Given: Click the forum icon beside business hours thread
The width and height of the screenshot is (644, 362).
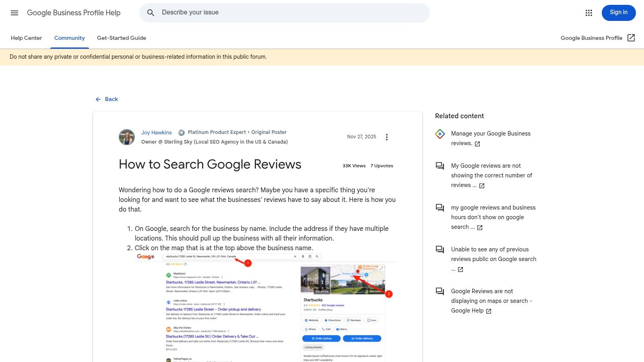Looking at the screenshot, I should point(440,208).
